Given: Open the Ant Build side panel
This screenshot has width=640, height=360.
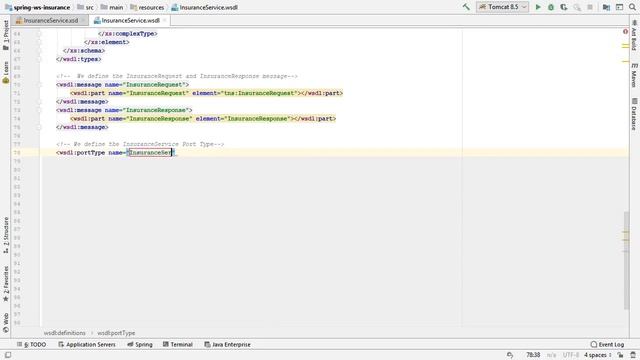Looking at the screenshot, I should 634,35.
